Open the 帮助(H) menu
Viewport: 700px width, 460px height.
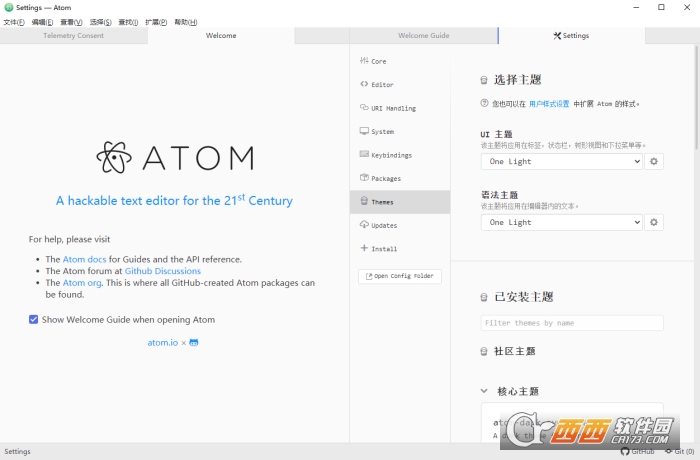186,22
